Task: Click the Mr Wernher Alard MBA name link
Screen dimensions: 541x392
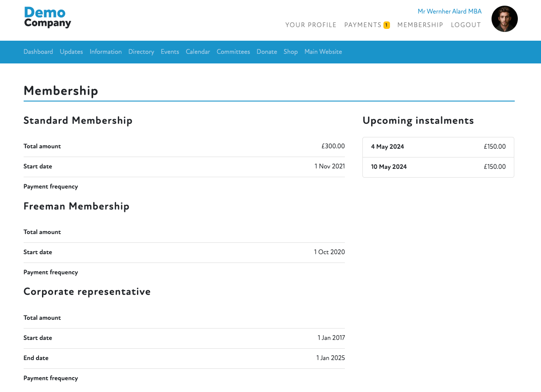Action: (x=450, y=11)
